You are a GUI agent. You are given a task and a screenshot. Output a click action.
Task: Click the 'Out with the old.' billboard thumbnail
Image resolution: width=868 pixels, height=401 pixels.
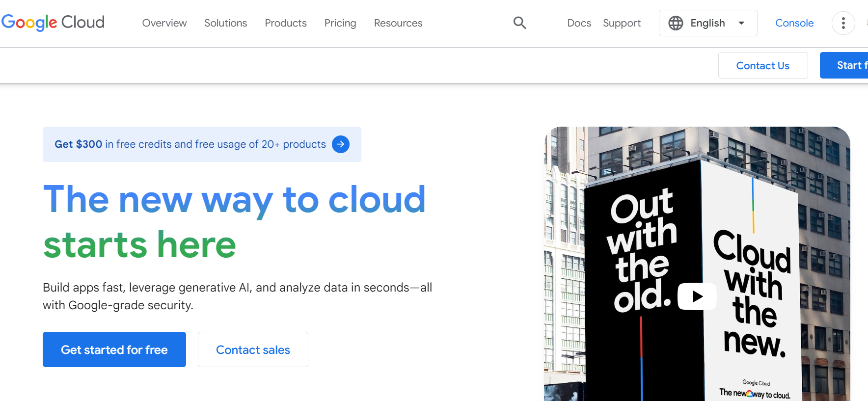[697, 264]
